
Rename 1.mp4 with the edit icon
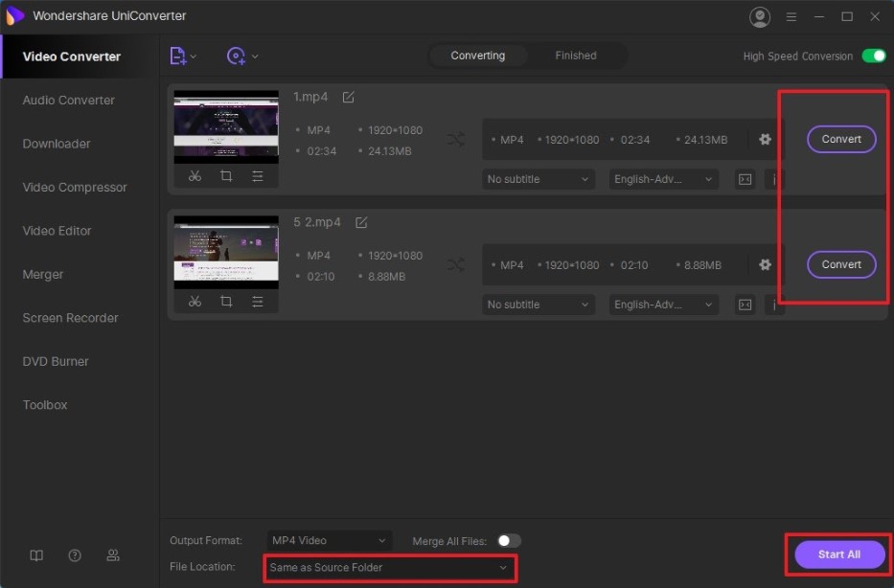349,97
